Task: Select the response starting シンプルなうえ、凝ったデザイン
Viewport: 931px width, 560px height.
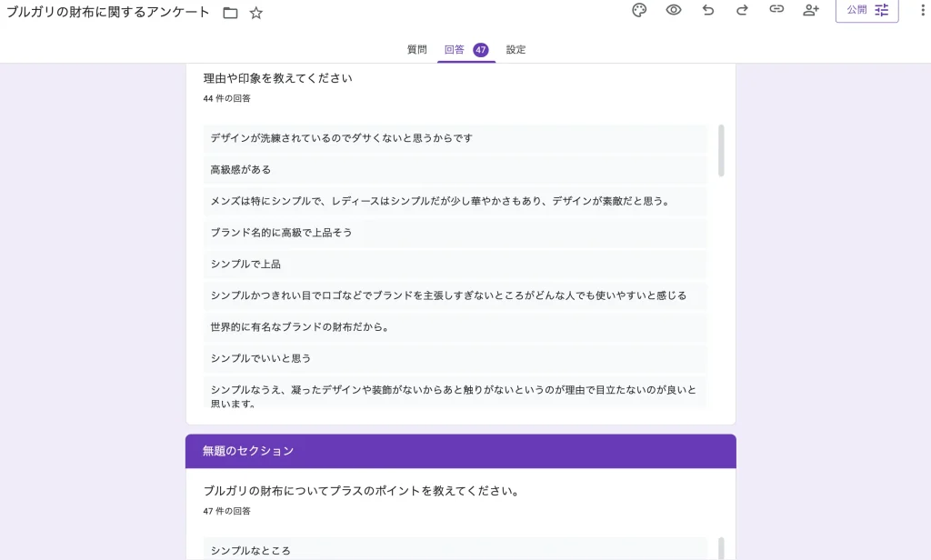Action: 455,392
